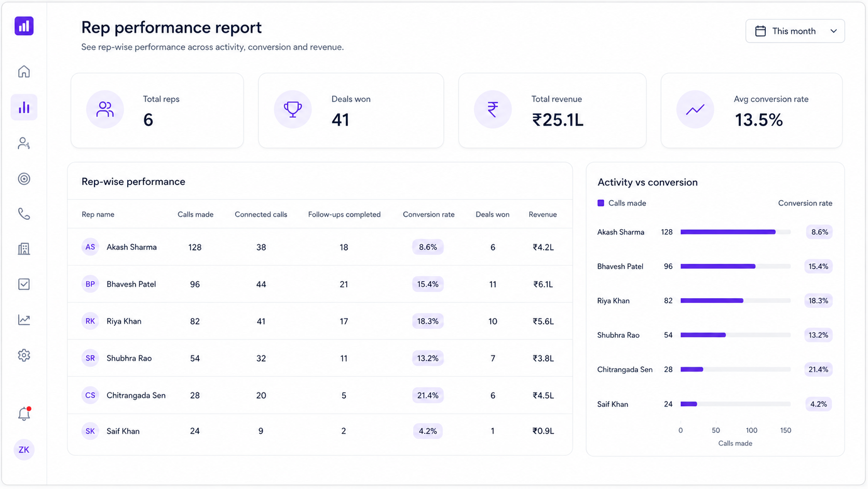
Task: Click the 21.4% badge in table
Action: click(428, 395)
